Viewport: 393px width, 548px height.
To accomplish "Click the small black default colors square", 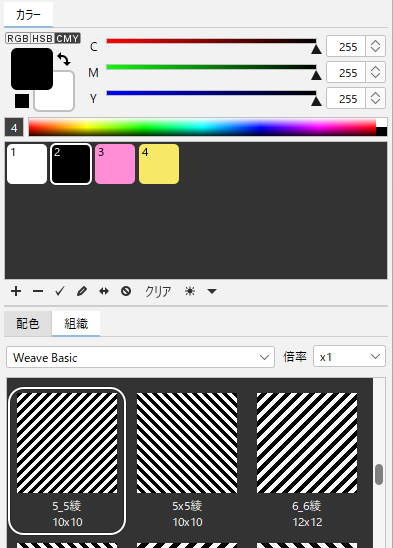I will pyautogui.click(x=22, y=101).
